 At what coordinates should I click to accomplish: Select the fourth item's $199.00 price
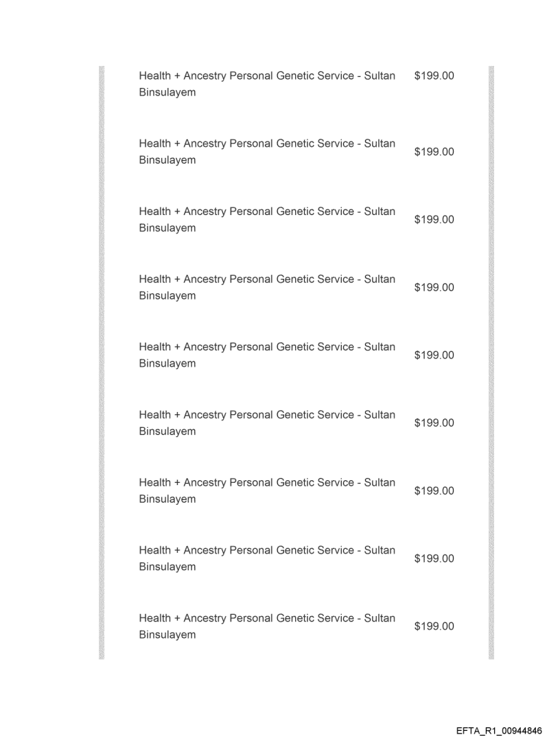point(434,287)
